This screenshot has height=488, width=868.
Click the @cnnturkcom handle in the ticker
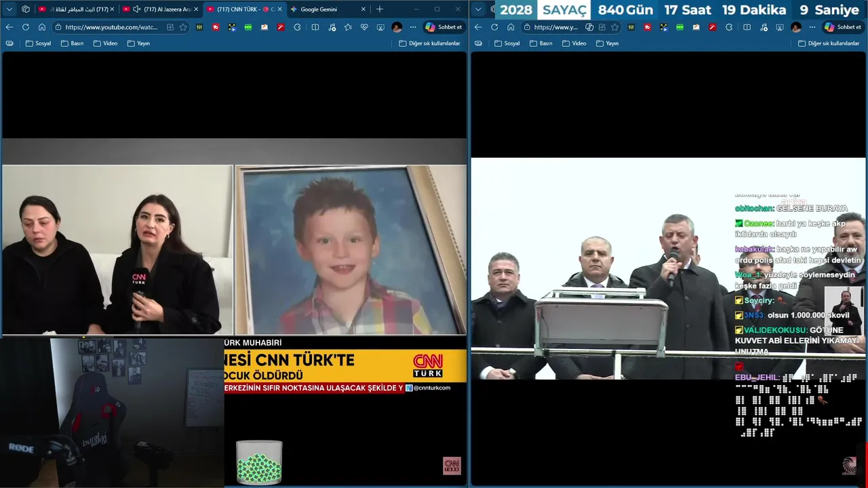432,388
